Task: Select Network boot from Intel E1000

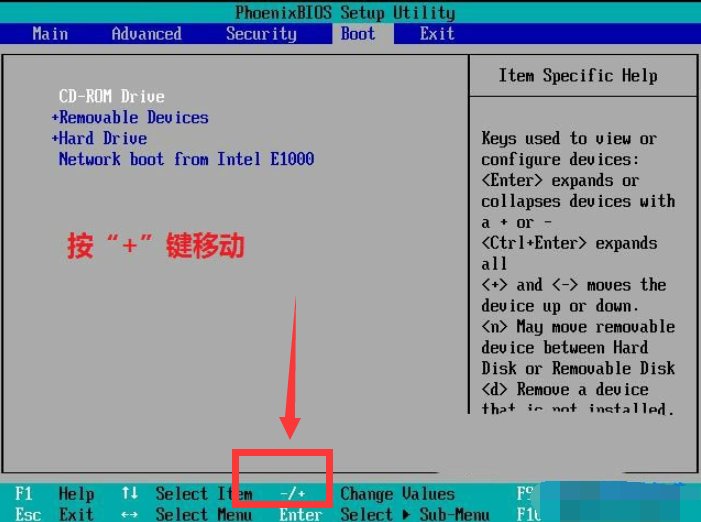Action: (186, 159)
